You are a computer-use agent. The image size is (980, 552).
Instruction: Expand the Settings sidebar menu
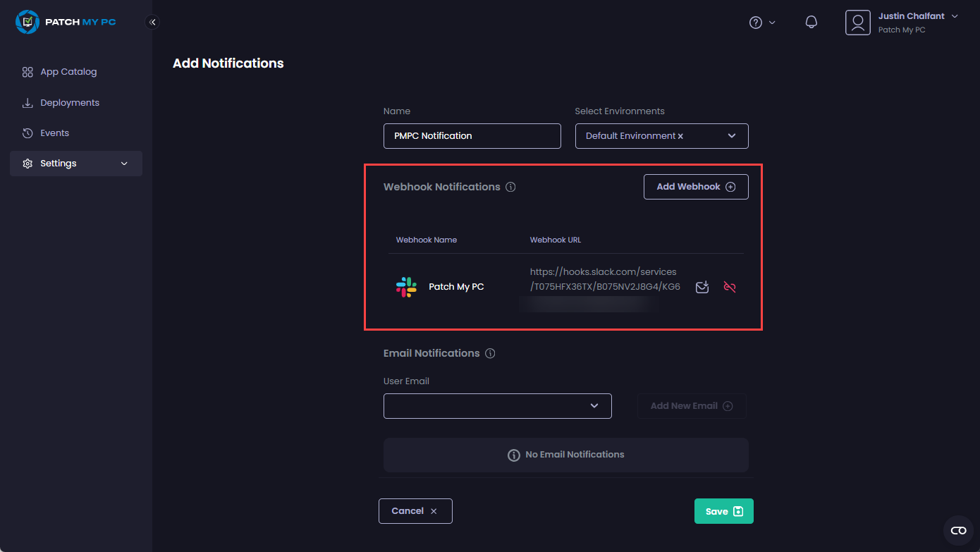pyautogui.click(x=76, y=164)
